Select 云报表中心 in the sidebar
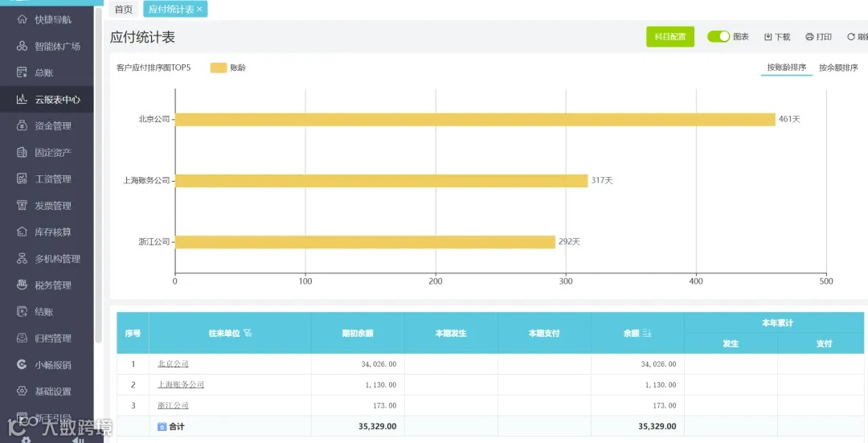 47,99
